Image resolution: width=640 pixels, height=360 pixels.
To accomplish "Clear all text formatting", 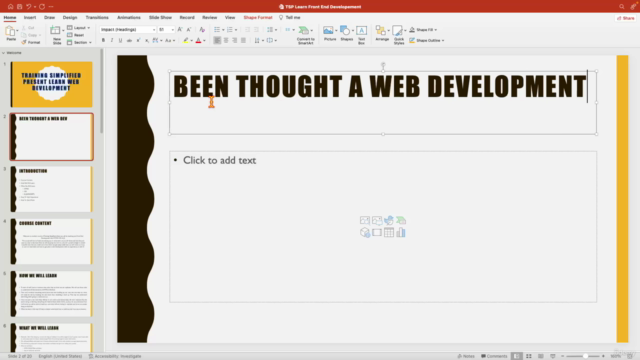I will 202,29.
